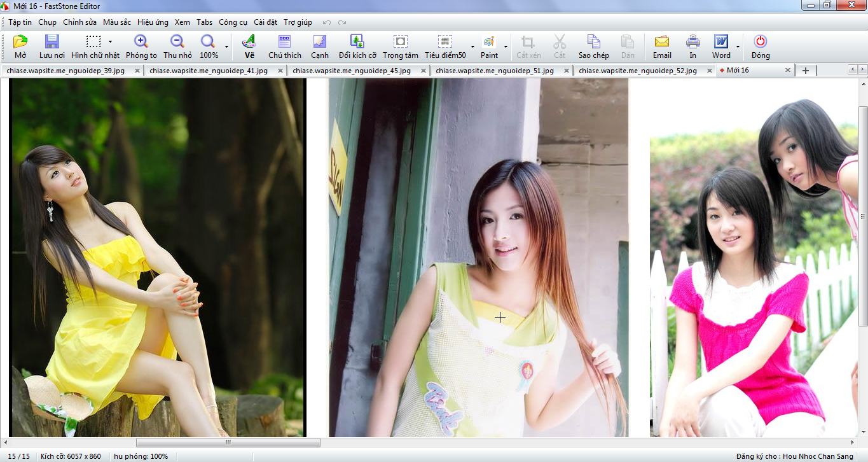Viewport: 868px width, 462px height.
Task: Click the vertical scrollbar up arrow
Action: [863, 83]
